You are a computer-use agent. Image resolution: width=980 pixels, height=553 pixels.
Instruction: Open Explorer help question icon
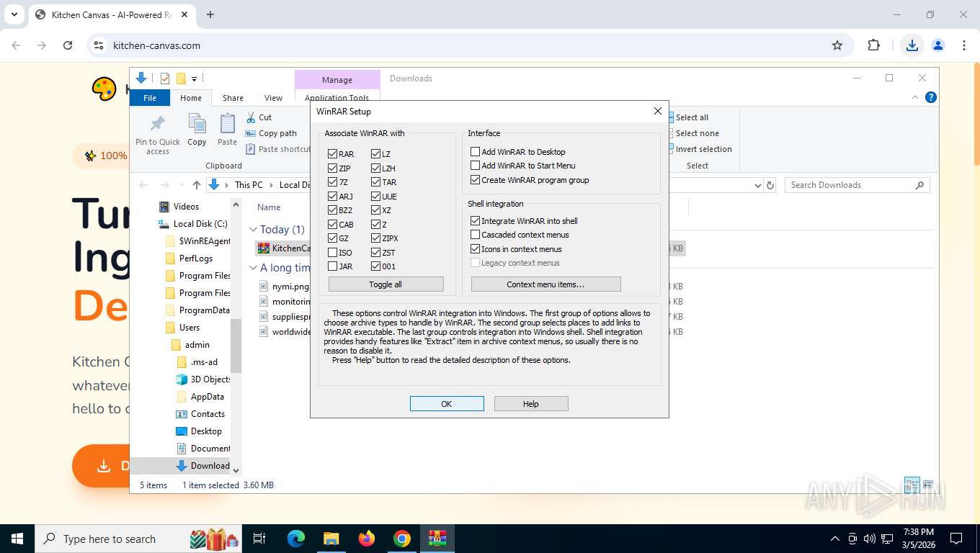931,98
